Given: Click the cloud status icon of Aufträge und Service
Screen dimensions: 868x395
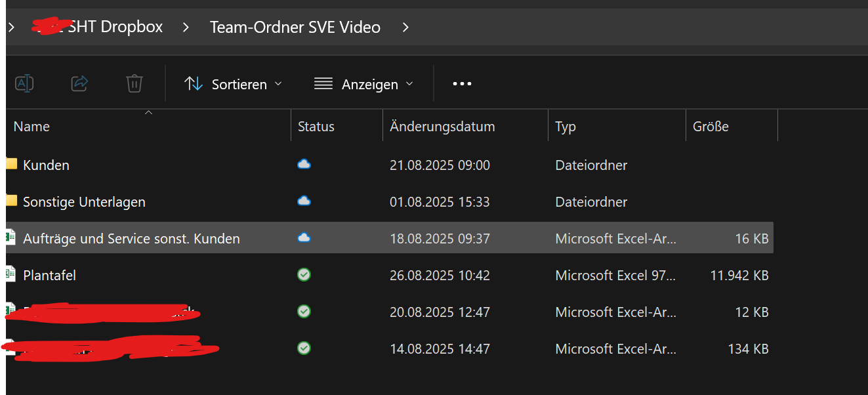Looking at the screenshot, I should click(x=304, y=238).
